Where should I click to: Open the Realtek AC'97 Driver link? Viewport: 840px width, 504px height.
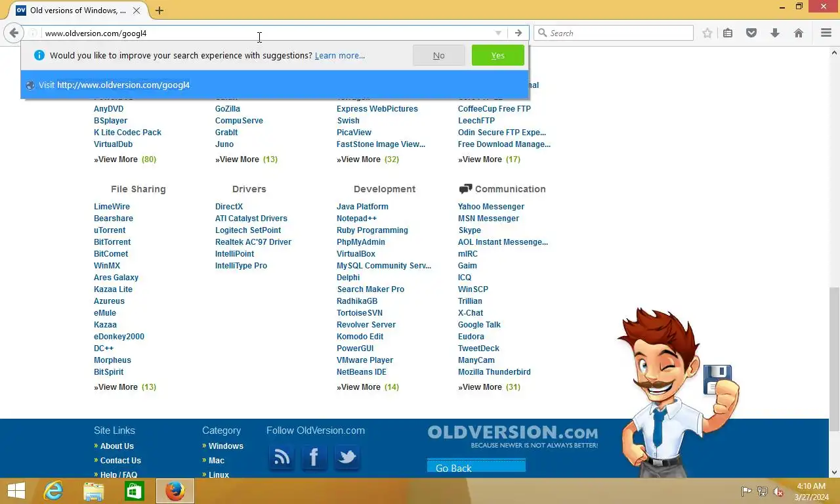tap(253, 242)
